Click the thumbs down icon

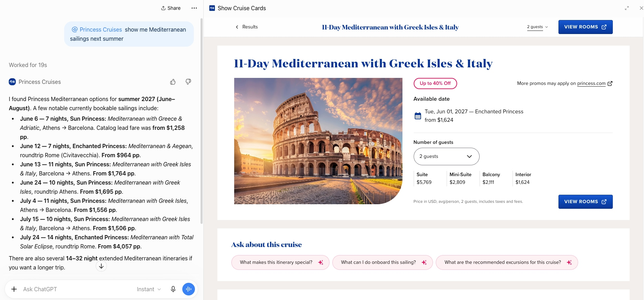188,82
